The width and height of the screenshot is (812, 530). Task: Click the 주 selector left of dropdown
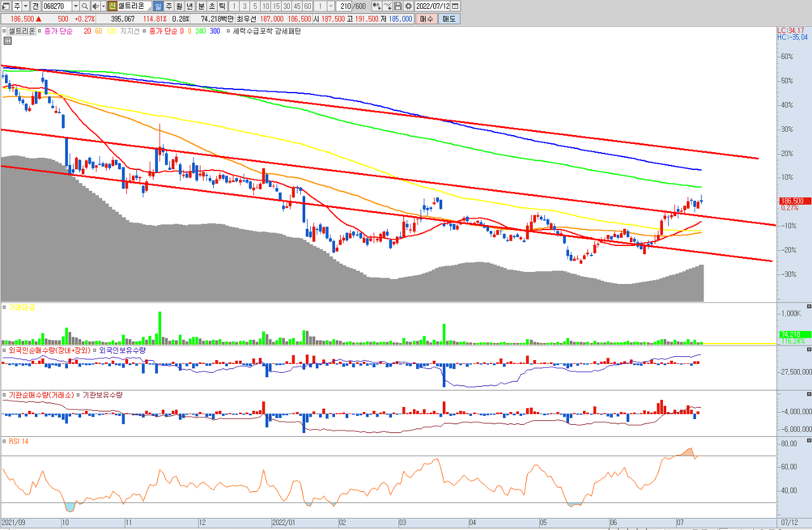click(17, 6)
